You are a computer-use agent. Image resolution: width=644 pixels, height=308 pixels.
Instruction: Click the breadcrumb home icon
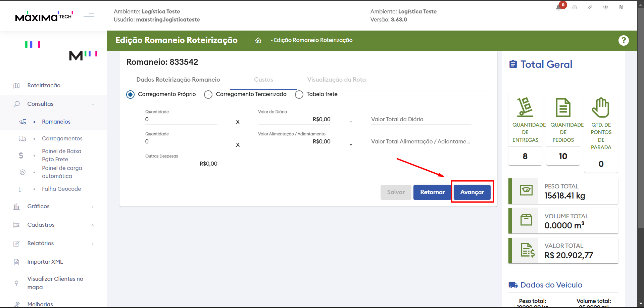pyautogui.click(x=258, y=40)
